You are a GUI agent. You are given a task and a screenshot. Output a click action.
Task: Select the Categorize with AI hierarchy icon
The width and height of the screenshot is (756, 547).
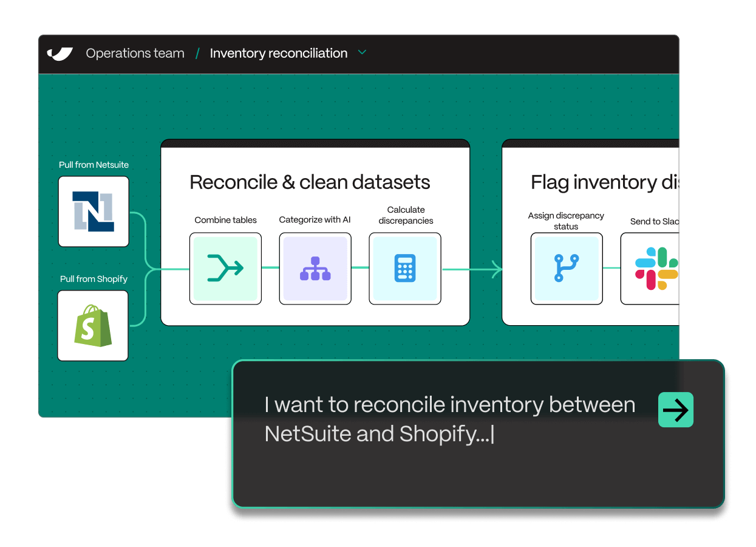[315, 269]
